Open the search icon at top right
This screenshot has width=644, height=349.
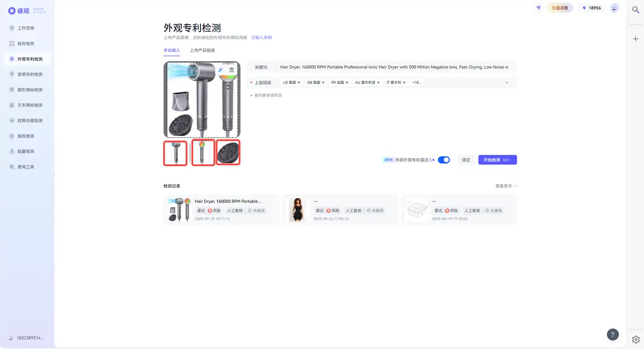pyautogui.click(x=635, y=9)
